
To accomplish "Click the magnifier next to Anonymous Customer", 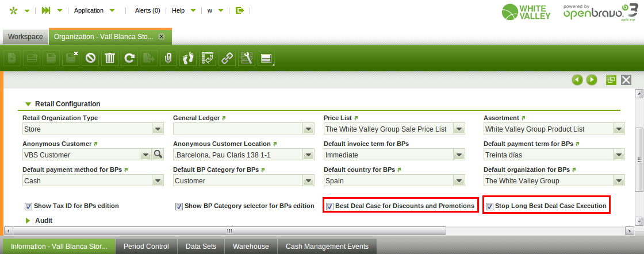I will click(x=158, y=155).
